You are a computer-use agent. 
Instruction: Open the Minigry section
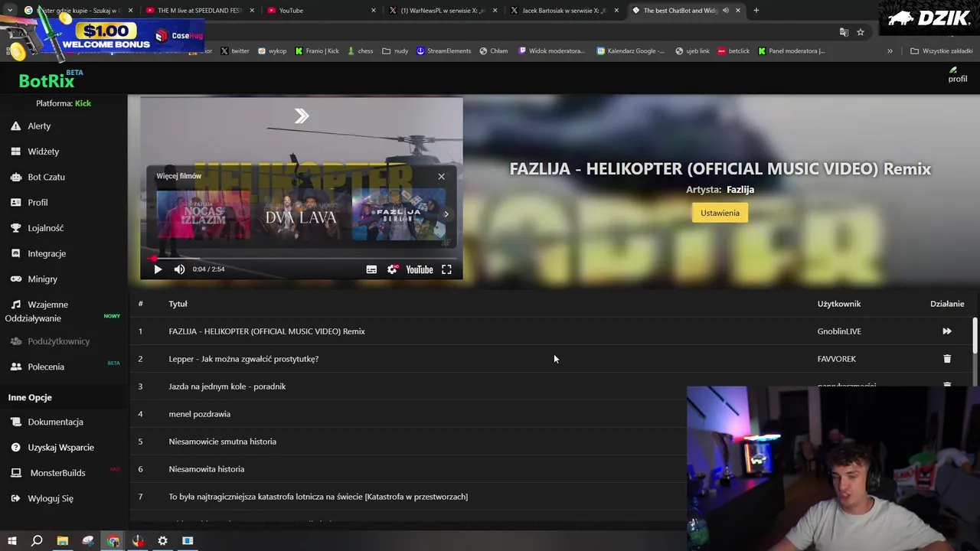[x=43, y=279]
